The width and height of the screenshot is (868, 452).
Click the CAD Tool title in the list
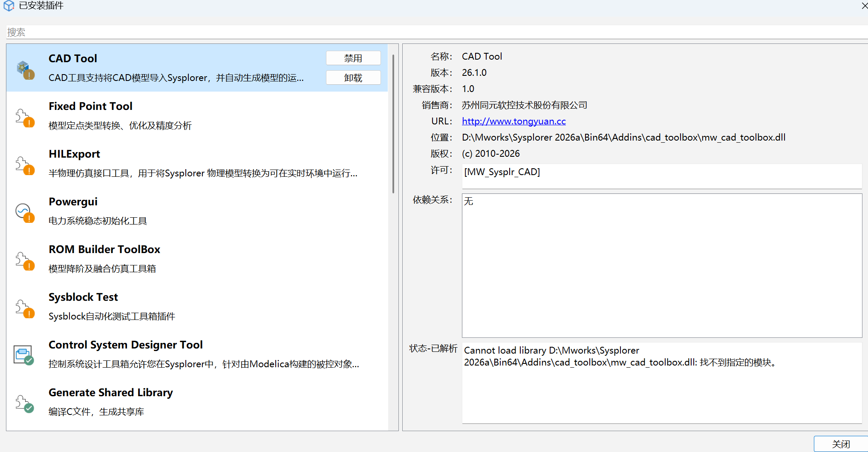tap(73, 58)
